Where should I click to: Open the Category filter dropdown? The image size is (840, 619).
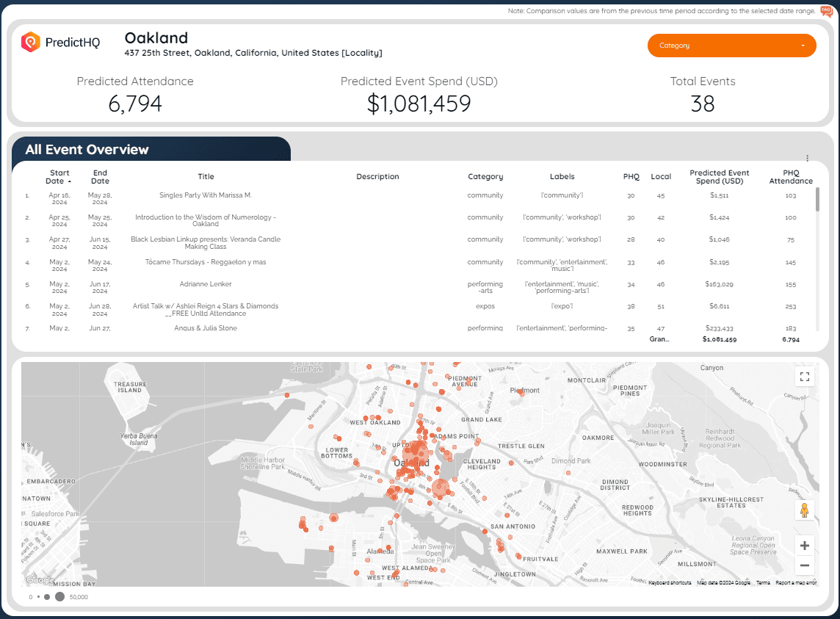coord(731,46)
